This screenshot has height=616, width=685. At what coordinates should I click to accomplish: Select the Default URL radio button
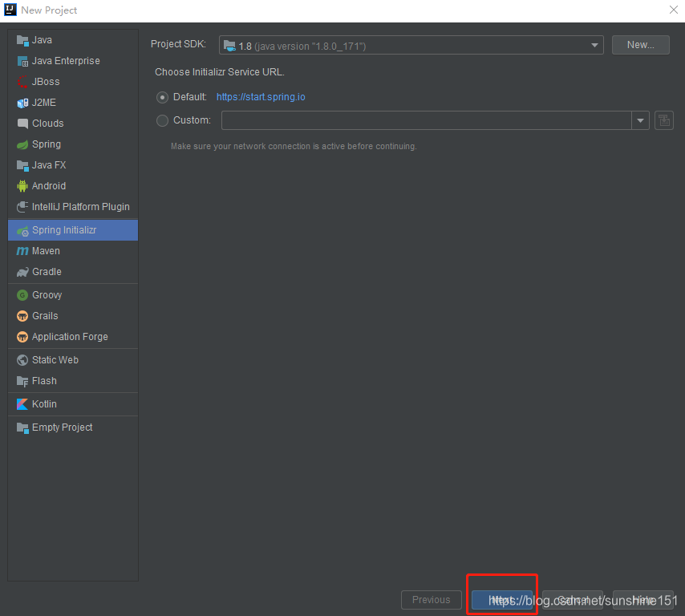point(163,97)
